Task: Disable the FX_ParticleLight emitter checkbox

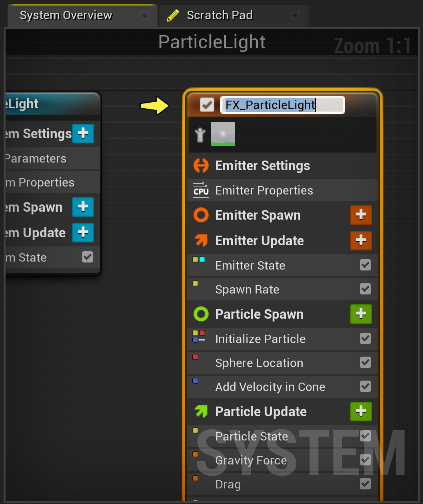Action: pyautogui.click(x=207, y=105)
